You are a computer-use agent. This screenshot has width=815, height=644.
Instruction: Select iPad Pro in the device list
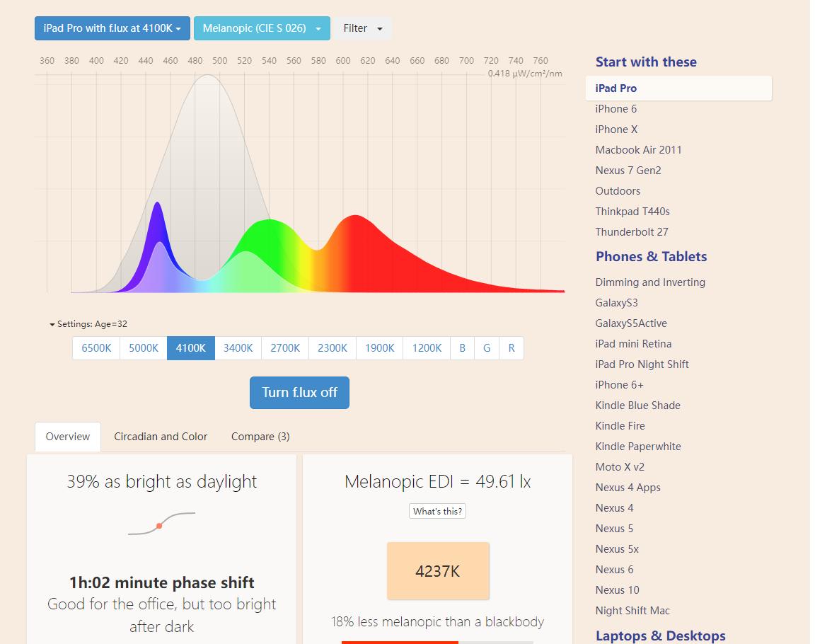[679, 88]
